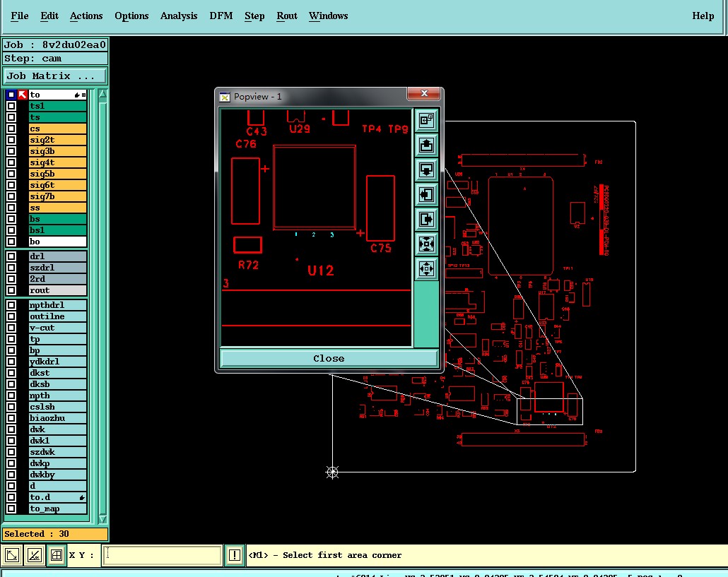Select the npthdrl layer name

(x=57, y=304)
